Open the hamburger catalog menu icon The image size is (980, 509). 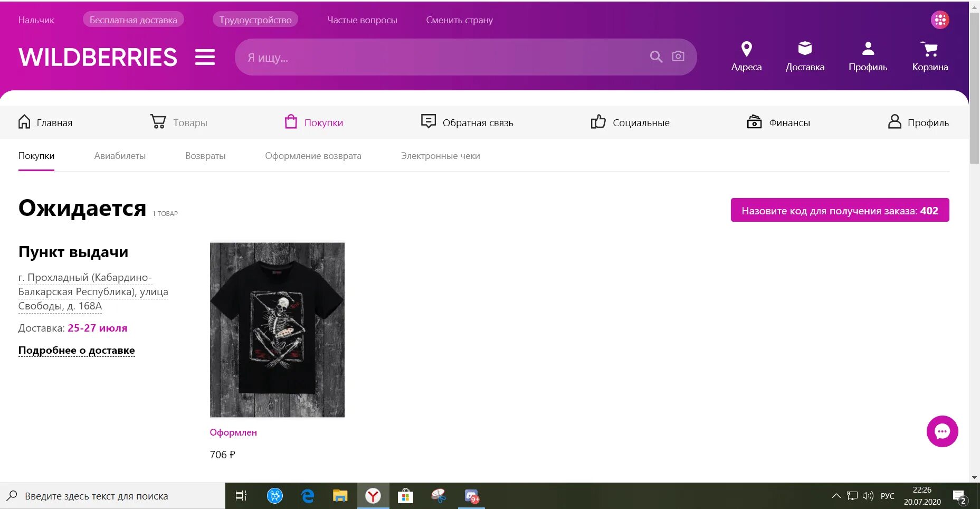205,57
